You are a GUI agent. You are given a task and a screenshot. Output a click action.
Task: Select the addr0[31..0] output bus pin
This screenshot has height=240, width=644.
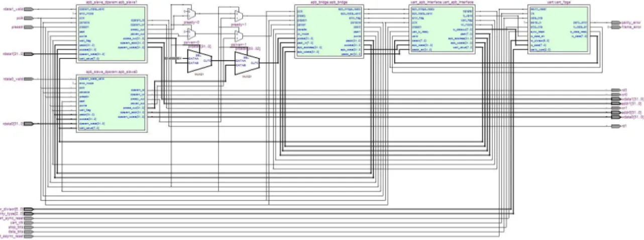[616, 112]
